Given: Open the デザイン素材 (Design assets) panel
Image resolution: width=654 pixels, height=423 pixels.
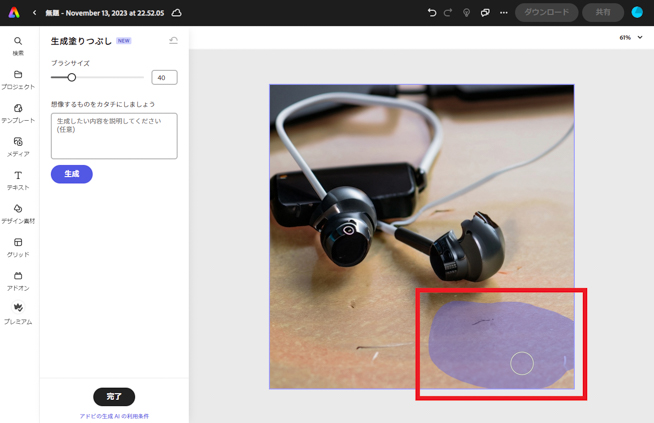Looking at the screenshot, I should 18,212.
